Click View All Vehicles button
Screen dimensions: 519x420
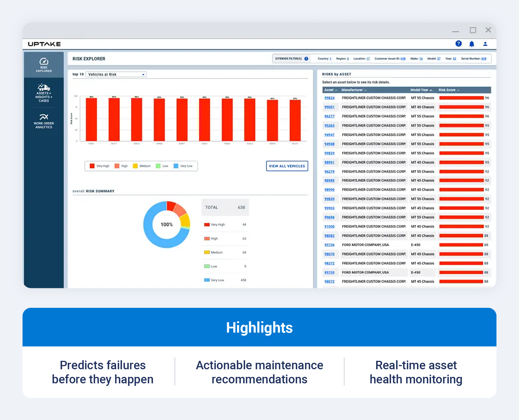click(x=287, y=166)
